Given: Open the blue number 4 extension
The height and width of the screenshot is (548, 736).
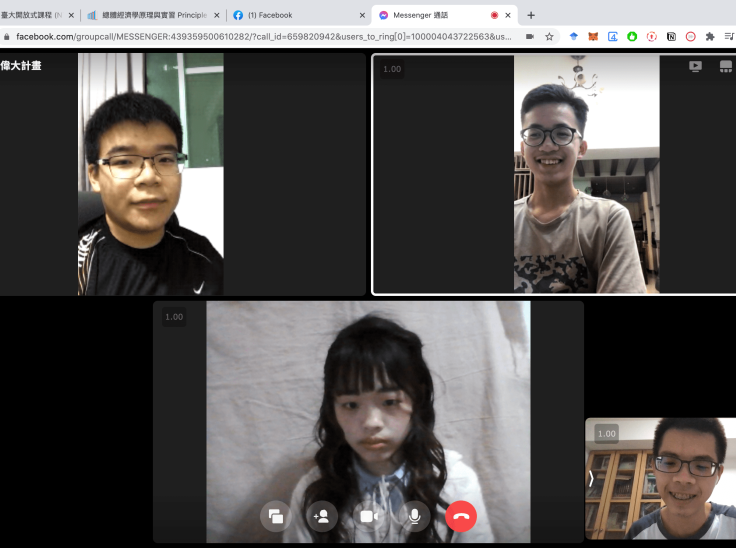Looking at the screenshot, I should click(613, 37).
